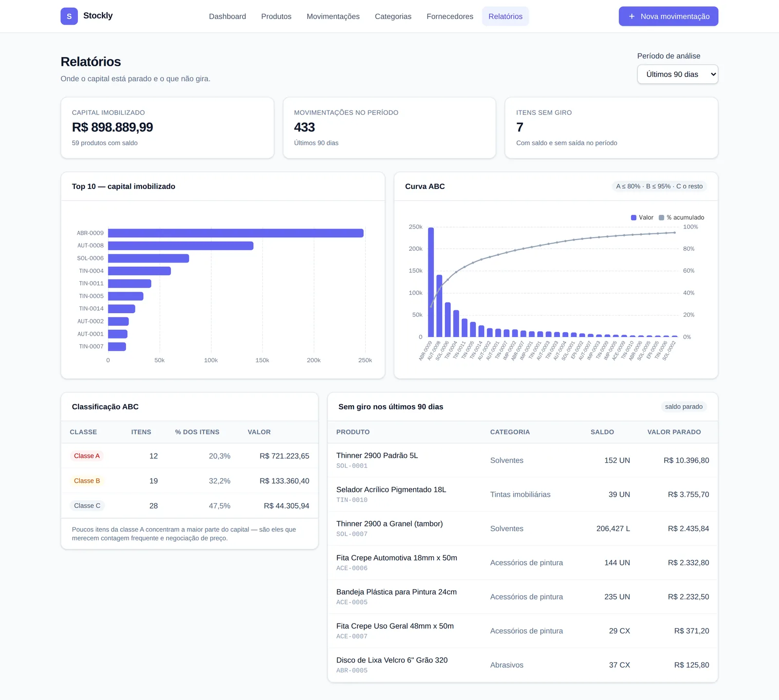Click the Nova movimentação button
Screen dimensions: 779x700
coord(668,16)
